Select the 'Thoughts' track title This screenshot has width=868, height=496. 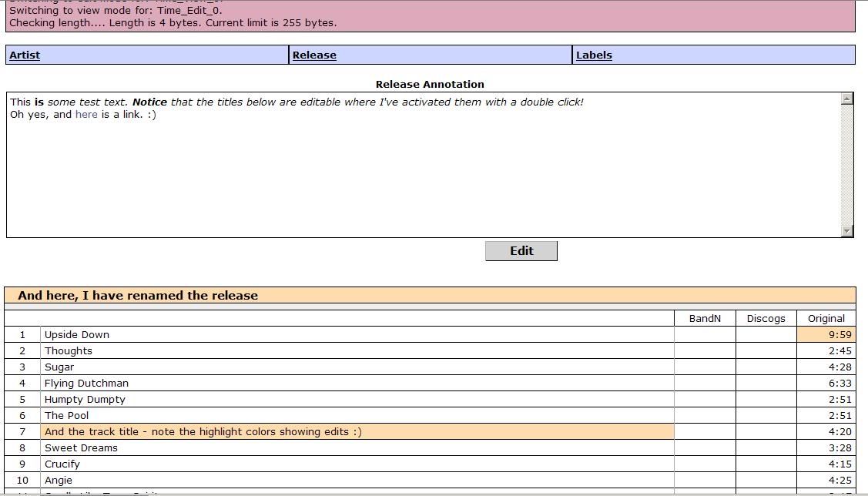pyautogui.click(x=69, y=350)
